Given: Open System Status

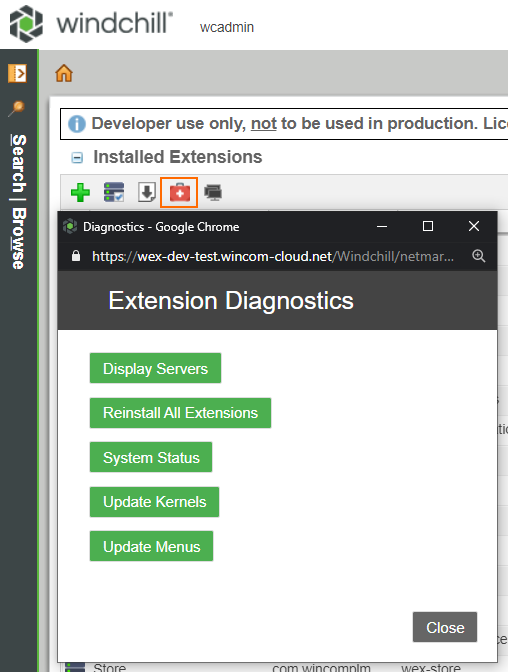Looking at the screenshot, I should 151,457.
